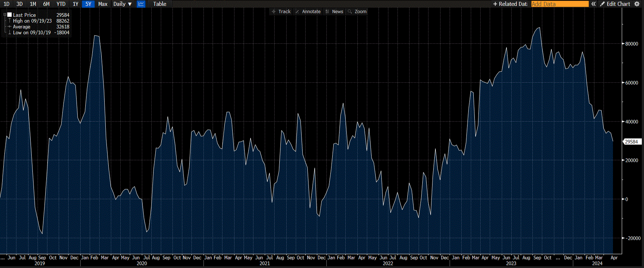Image resolution: width=644 pixels, height=268 pixels.
Task: Click the plus icon beside Related Data
Action: 495,4
